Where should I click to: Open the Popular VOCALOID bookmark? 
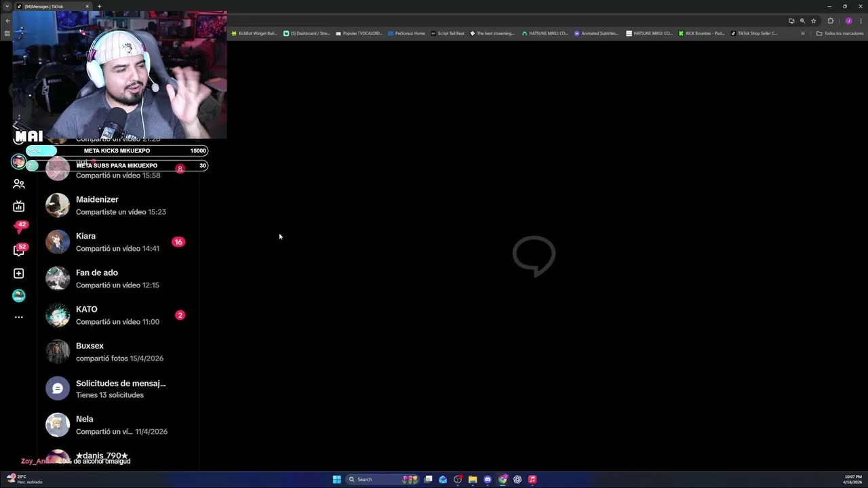pos(359,33)
